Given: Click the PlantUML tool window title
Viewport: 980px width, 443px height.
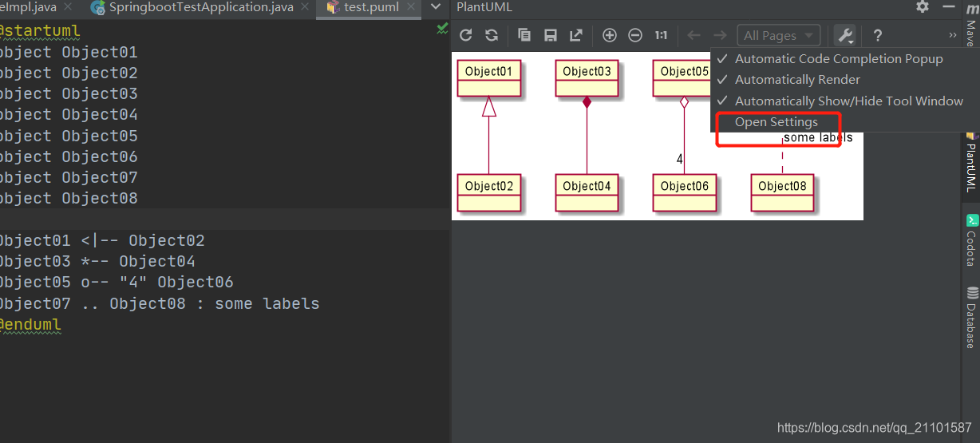Looking at the screenshot, I should pos(484,7).
